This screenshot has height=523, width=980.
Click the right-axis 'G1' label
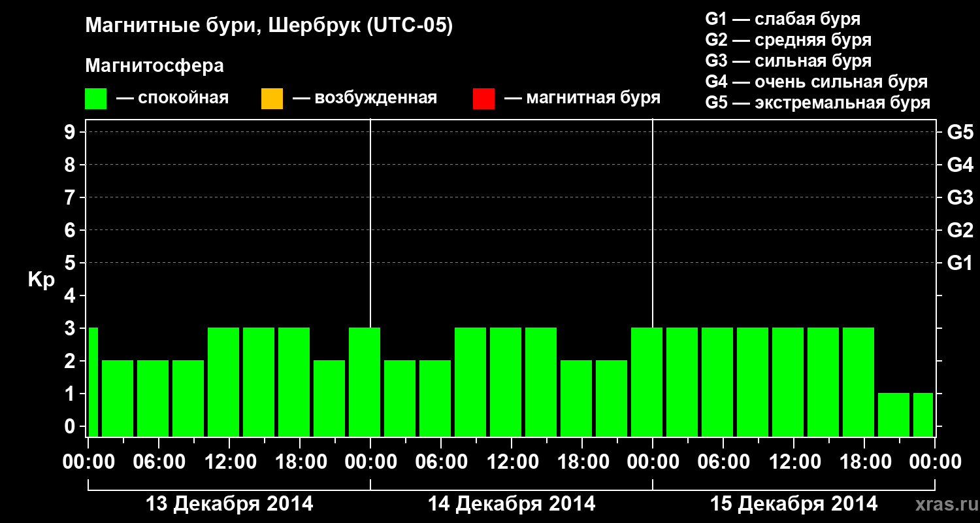click(x=960, y=263)
